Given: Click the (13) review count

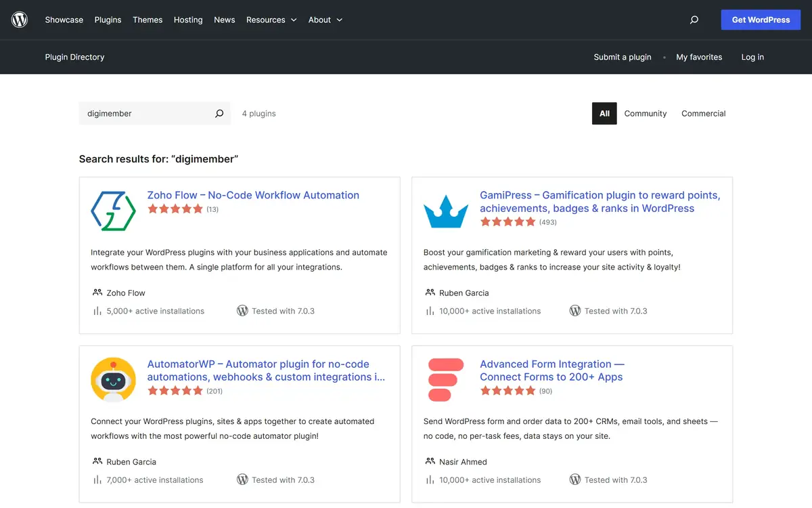Looking at the screenshot, I should (x=212, y=209).
